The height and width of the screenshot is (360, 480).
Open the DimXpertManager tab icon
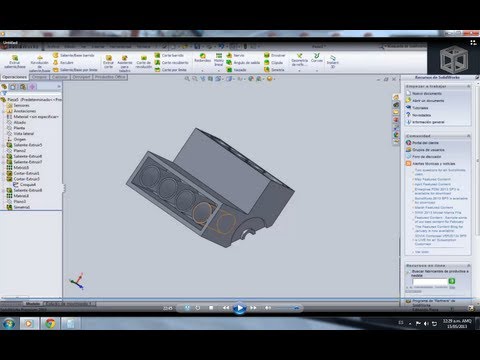click(x=32, y=87)
